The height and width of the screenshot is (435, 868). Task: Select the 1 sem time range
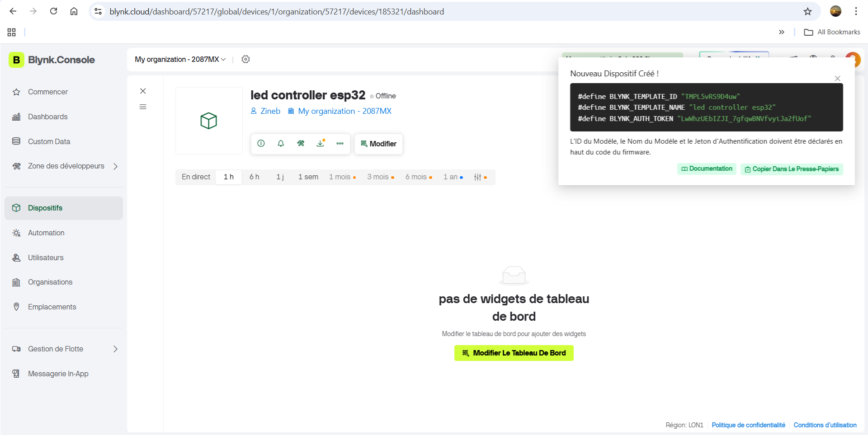coord(308,177)
